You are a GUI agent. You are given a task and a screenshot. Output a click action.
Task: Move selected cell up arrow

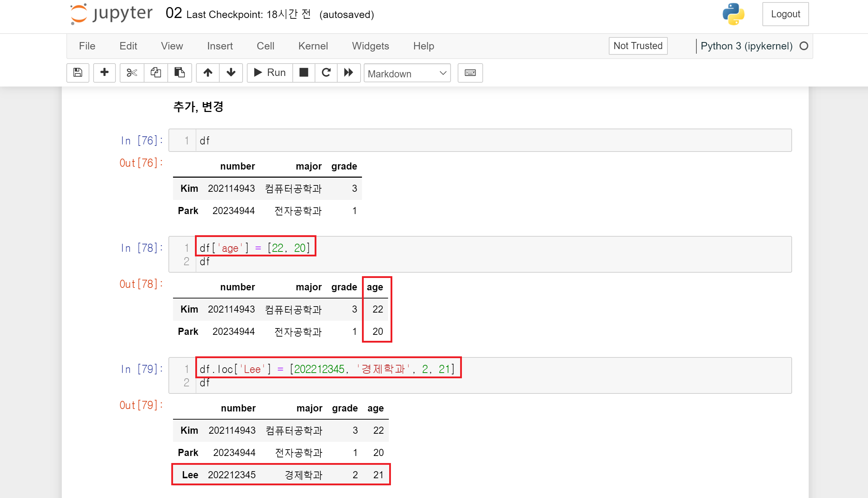208,73
